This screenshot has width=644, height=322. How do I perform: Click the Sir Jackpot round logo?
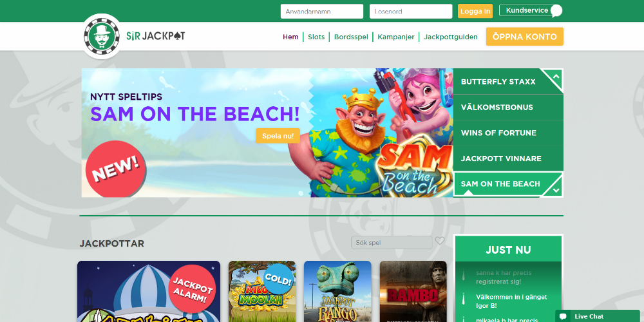(102, 36)
